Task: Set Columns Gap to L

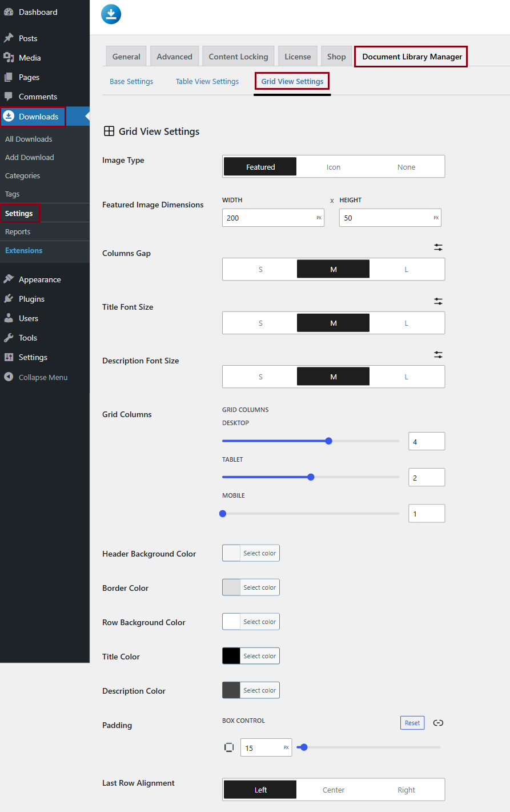Action: (407, 269)
